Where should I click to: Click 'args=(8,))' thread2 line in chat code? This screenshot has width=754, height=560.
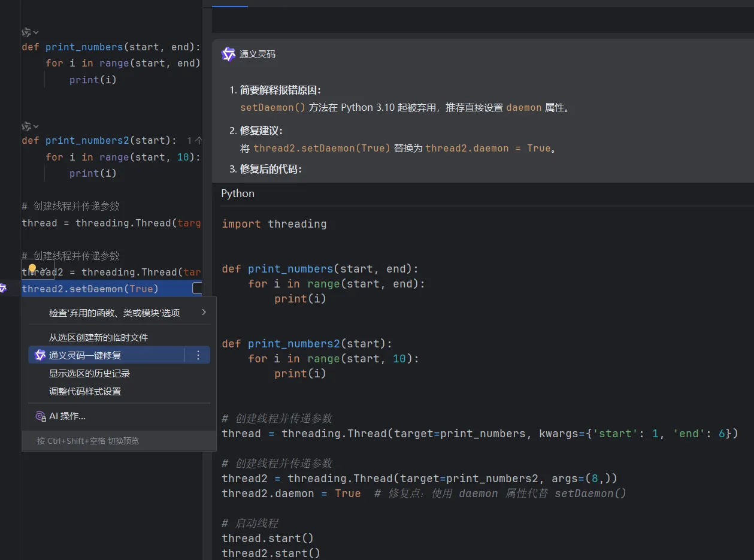pyautogui.click(x=419, y=479)
